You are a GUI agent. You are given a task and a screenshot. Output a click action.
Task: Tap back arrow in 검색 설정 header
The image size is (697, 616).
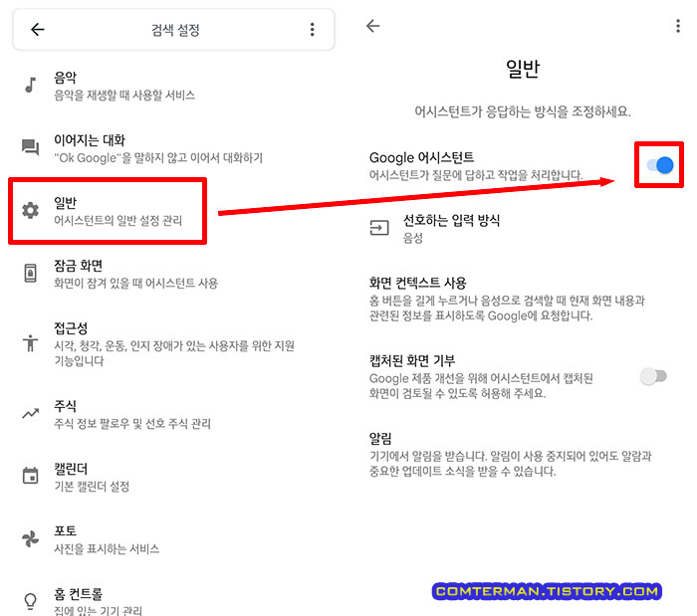[x=38, y=29]
